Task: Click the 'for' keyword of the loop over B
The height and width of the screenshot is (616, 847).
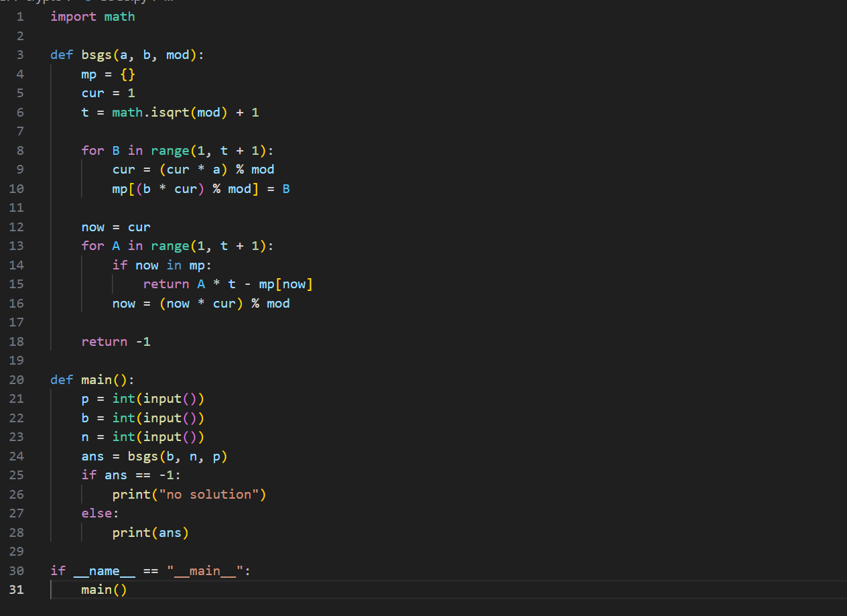Action: pyautogui.click(x=92, y=151)
